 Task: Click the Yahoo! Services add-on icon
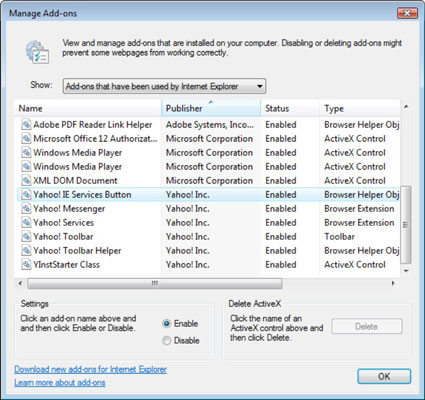(x=26, y=223)
